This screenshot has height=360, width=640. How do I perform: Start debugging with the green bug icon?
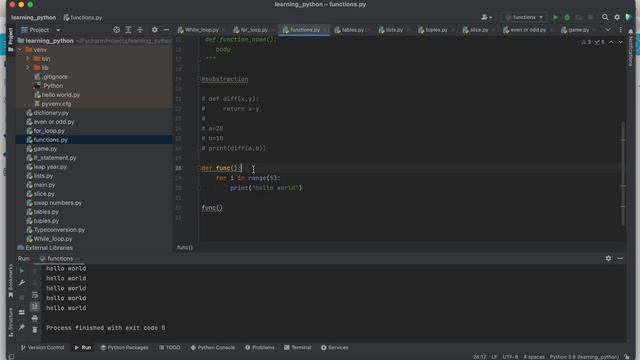pyautogui.click(x=567, y=17)
